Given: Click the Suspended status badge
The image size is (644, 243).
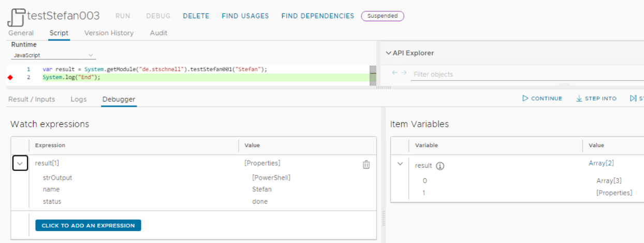Looking at the screenshot, I should click(383, 16).
